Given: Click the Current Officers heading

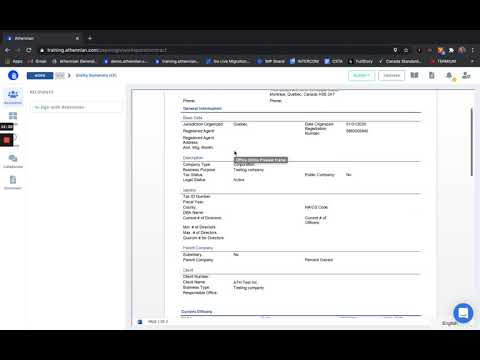Looking at the screenshot, I should [197, 311].
